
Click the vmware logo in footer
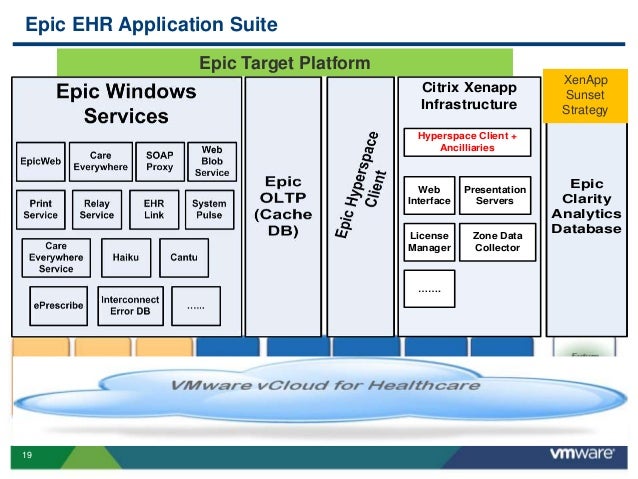click(x=582, y=454)
